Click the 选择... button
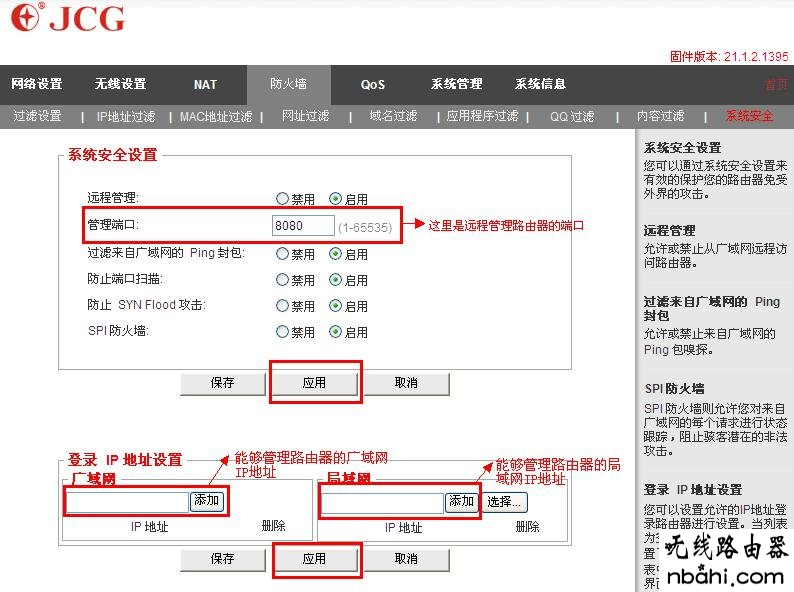 click(x=504, y=502)
